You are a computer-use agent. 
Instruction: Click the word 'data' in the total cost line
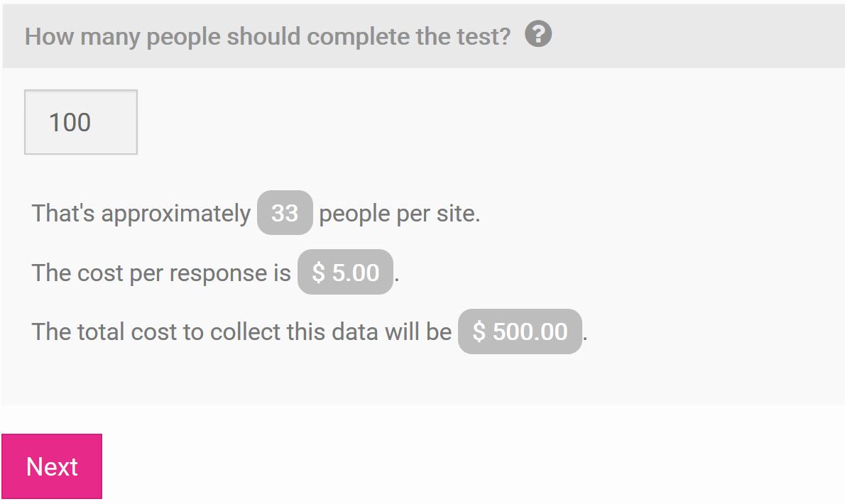tap(354, 332)
